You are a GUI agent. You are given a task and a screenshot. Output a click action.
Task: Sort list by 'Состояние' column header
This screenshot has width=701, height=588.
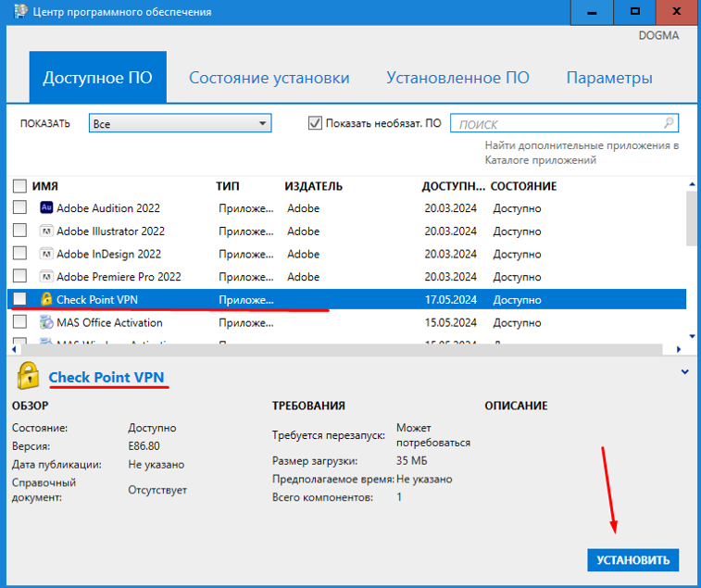[x=523, y=186]
